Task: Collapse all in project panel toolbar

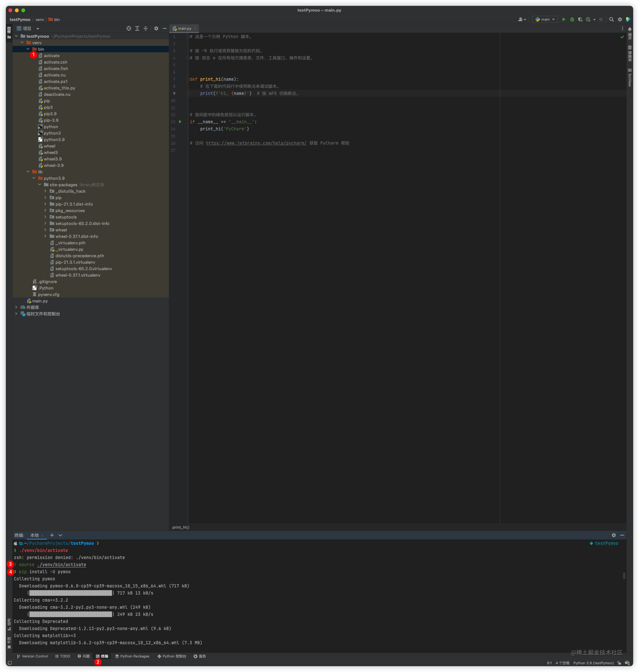Action: coord(145,29)
